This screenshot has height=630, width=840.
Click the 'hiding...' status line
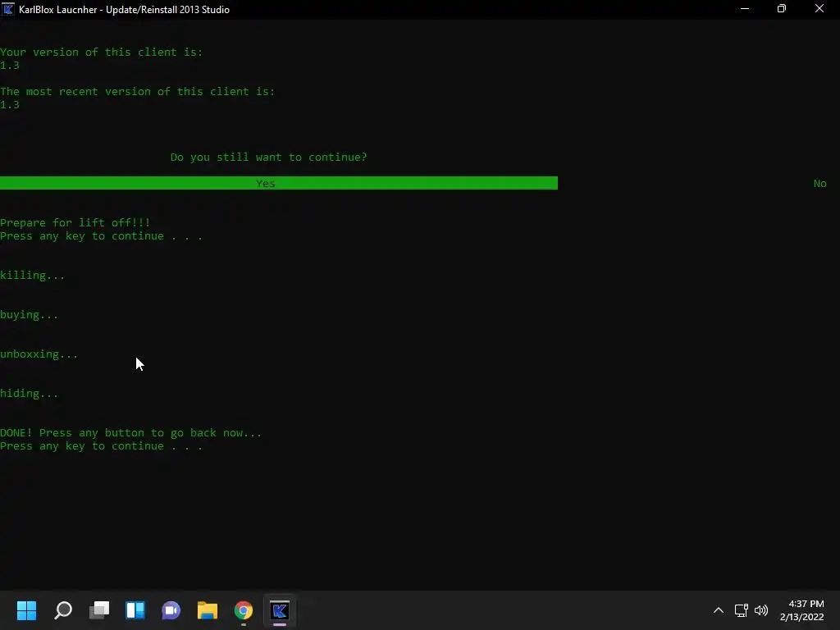point(29,394)
